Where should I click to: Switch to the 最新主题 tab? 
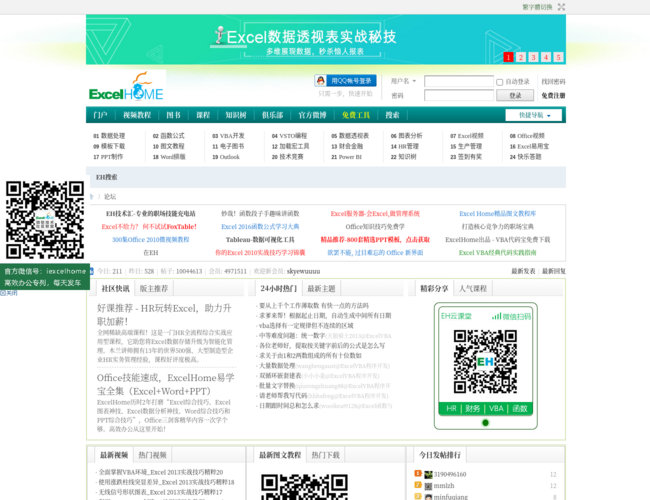[x=321, y=289]
